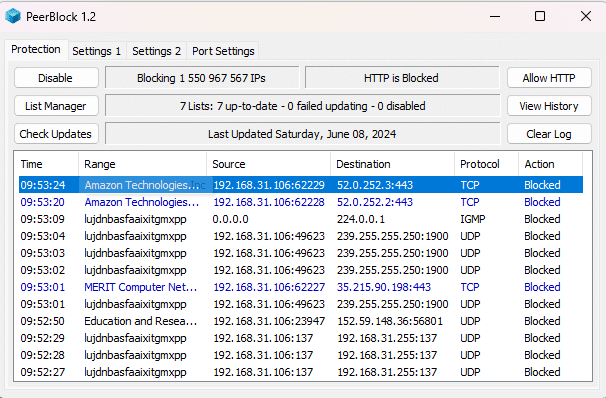Go to the Port Settings tab
The image size is (606, 398).
223,51
